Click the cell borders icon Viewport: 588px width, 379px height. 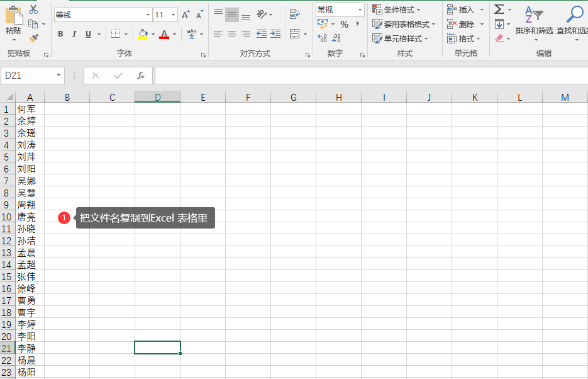(116, 34)
